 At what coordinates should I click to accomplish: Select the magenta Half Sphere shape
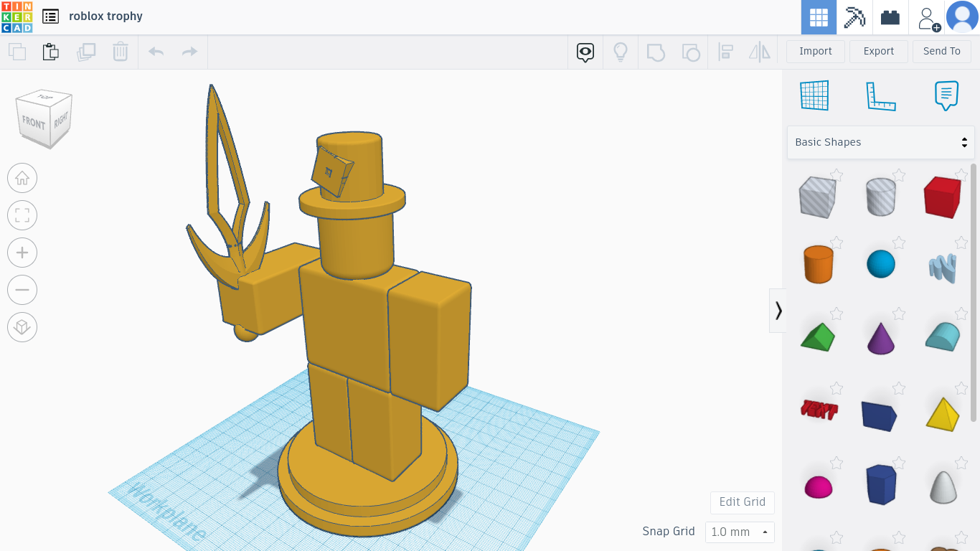pyautogui.click(x=819, y=486)
